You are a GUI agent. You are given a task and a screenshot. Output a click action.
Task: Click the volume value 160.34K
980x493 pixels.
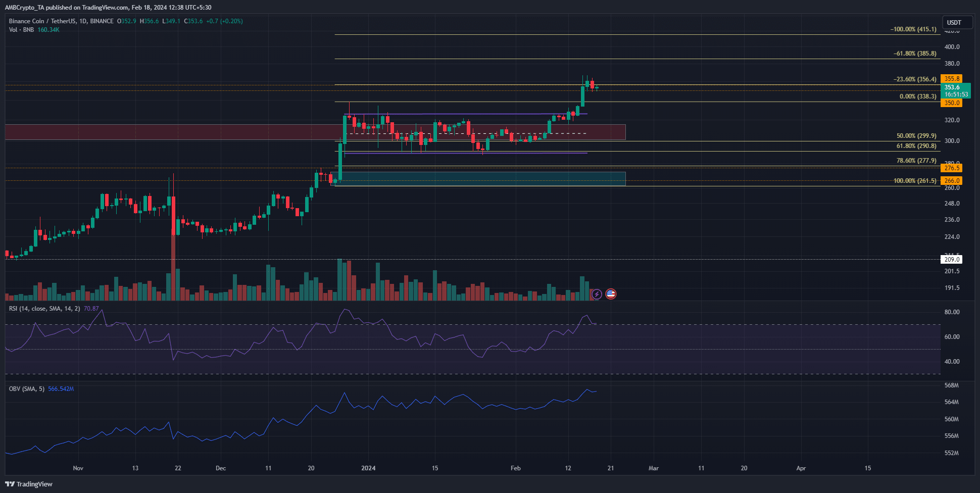48,30
